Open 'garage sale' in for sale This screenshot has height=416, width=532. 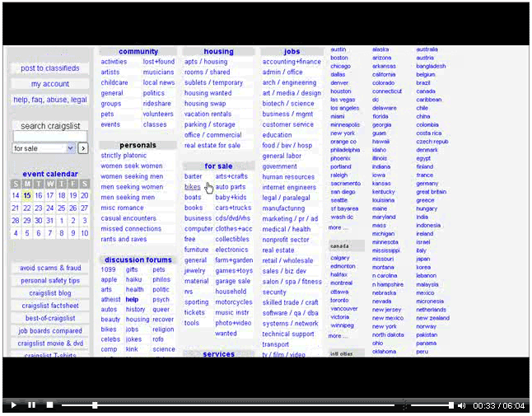233,281
